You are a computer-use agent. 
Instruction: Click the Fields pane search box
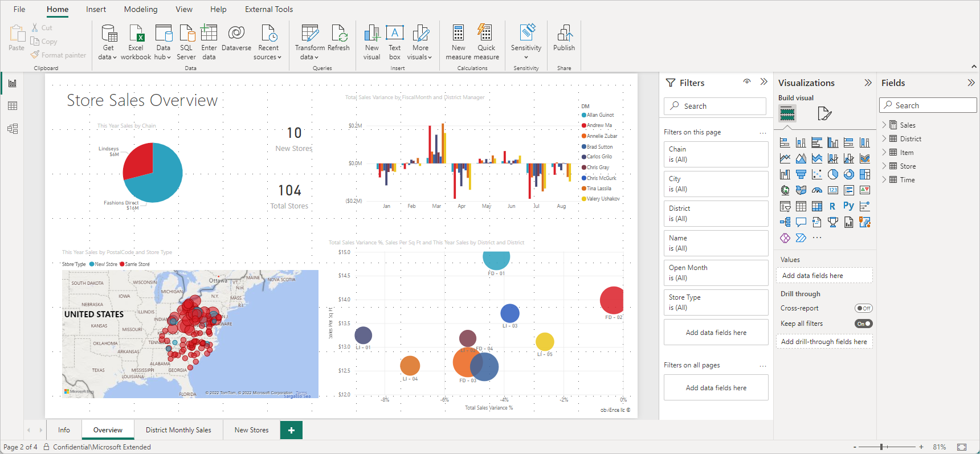928,105
